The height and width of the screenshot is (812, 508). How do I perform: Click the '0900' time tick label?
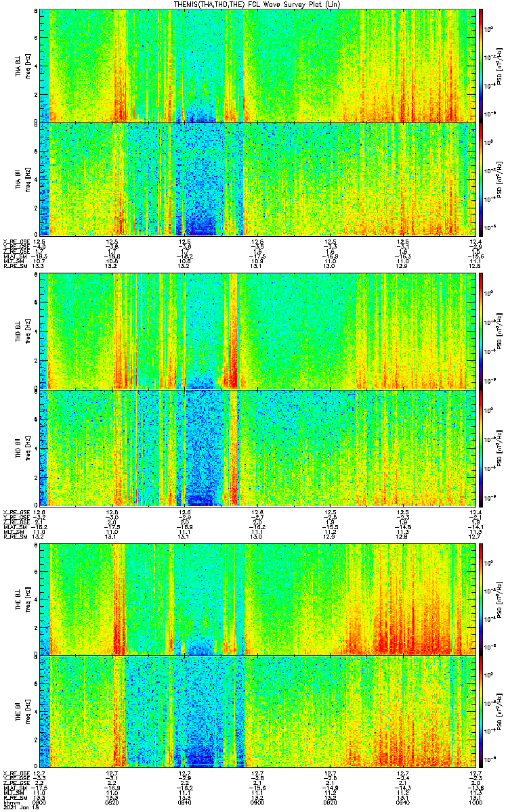click(258, 803)
